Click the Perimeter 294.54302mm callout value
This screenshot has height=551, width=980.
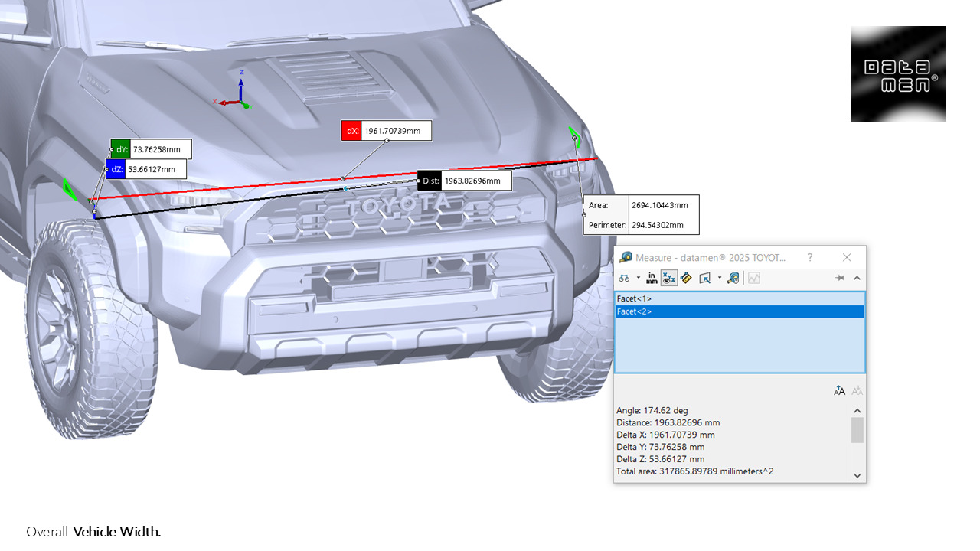coord(659,225)
